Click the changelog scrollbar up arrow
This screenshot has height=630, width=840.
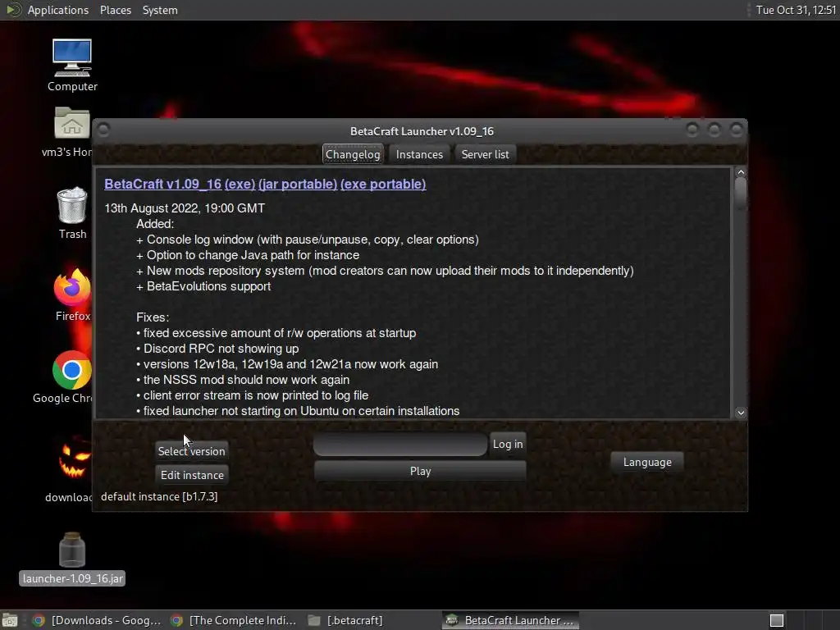pyautogui.click(x=741, y=172)
